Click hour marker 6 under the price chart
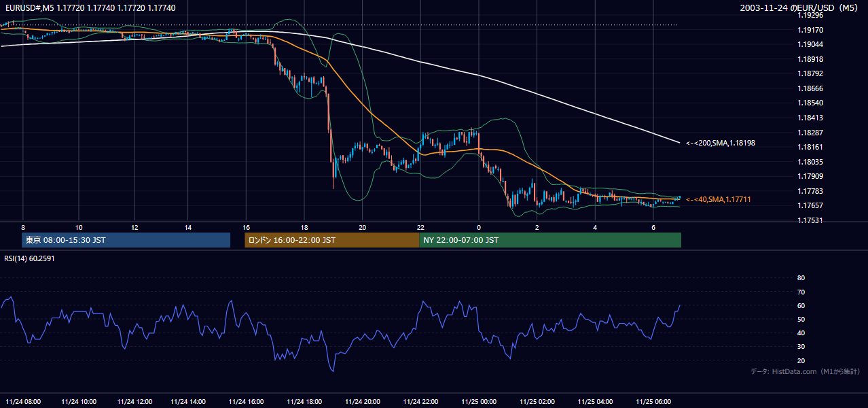The height and width of the screenshot is (408, 868). pos(653,227)
